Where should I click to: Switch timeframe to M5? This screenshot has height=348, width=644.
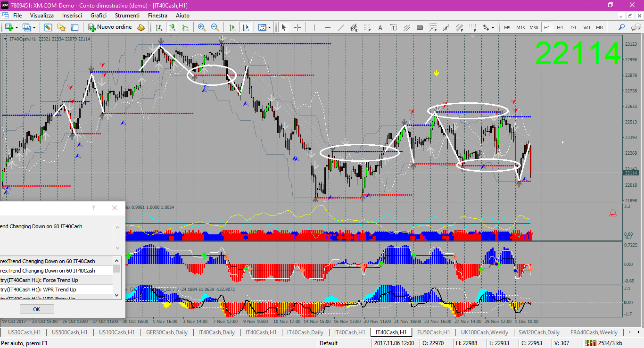[507, 27]
